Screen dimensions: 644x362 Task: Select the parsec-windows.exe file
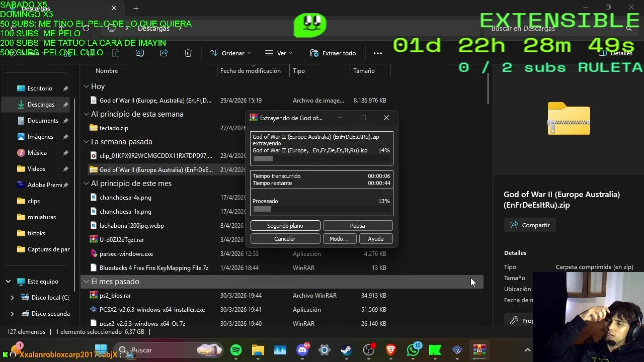[126, 254]
